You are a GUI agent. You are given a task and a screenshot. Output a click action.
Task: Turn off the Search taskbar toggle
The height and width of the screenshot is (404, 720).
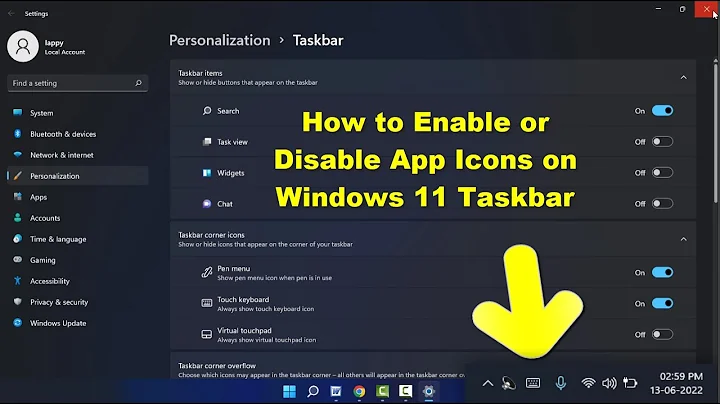point(662,111)
